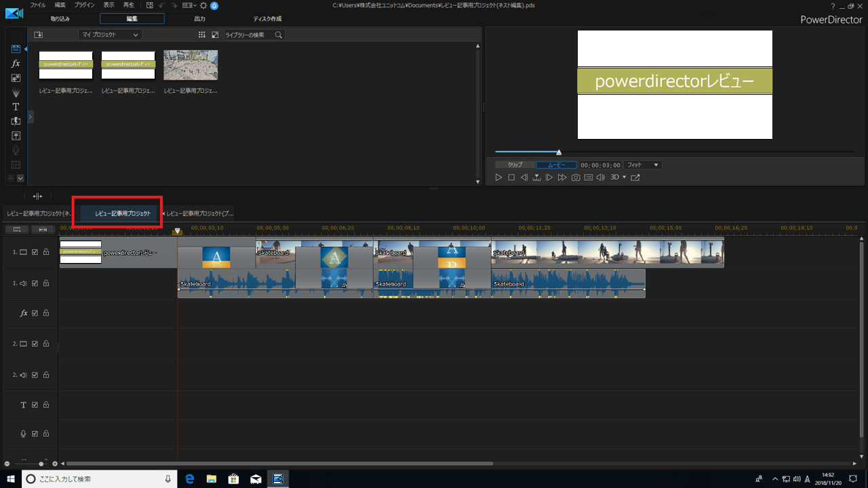Click the library grid view menu icon

(x=201, y=35)
